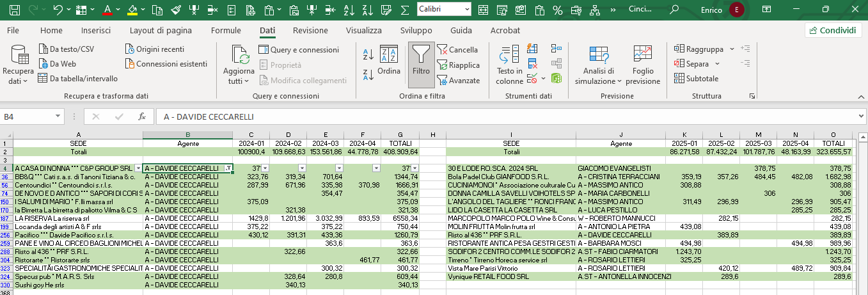
Task: Open the Ordina sort dialog
Action: [x=389, y=61]
